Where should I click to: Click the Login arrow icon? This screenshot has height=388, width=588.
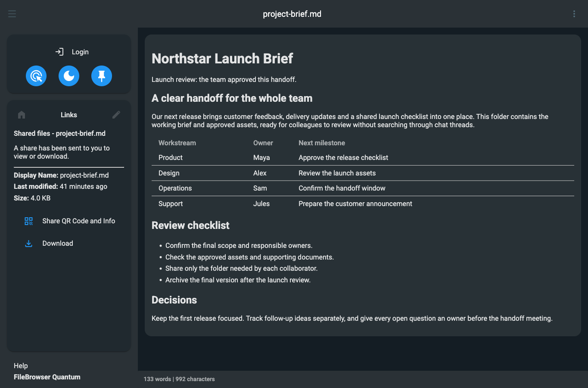coord(59,52)
